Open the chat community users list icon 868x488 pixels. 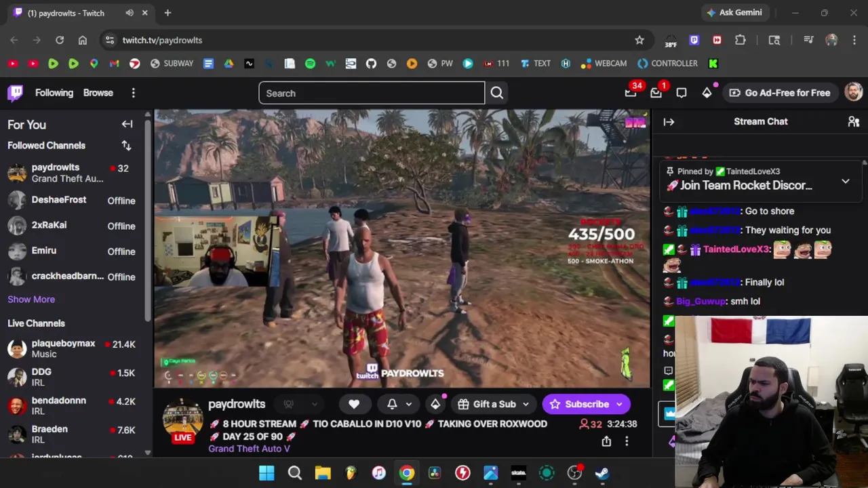point(854,122)
